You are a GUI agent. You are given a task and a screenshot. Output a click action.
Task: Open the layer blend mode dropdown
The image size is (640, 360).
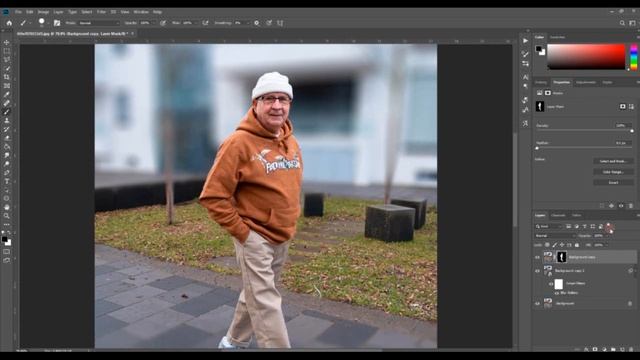click(555, 236)
